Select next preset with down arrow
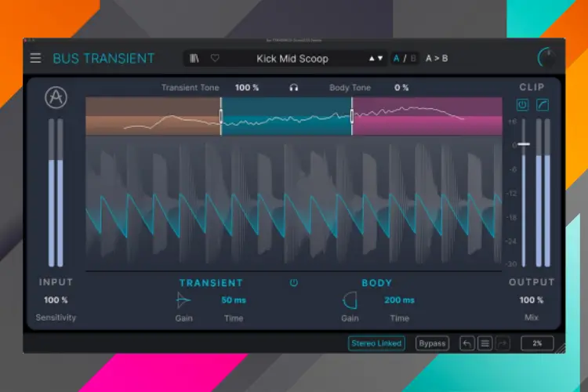 [380, 59]
